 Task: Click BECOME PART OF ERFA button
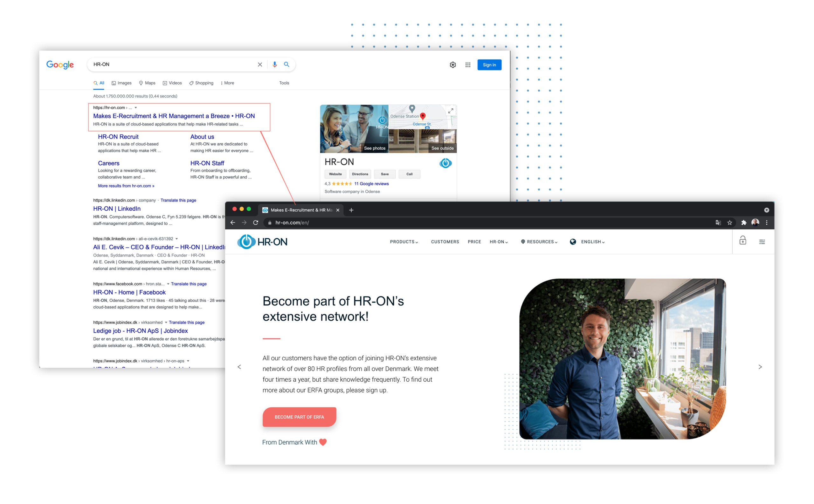299,417
